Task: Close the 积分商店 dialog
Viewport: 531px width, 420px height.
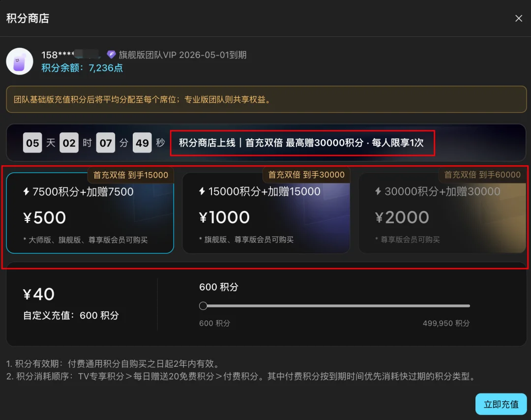Action: click(519, 18)
